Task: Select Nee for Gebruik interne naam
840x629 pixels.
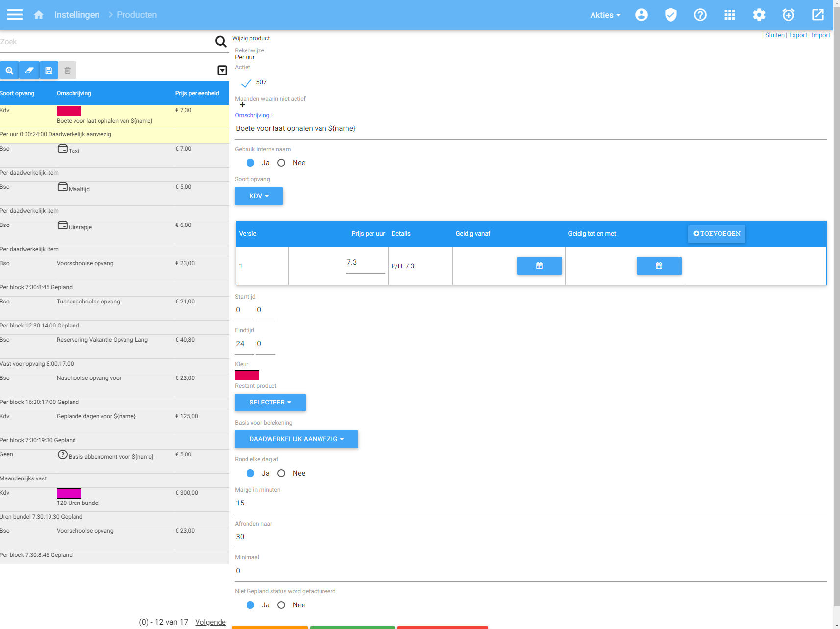Action: coord(281,163)
